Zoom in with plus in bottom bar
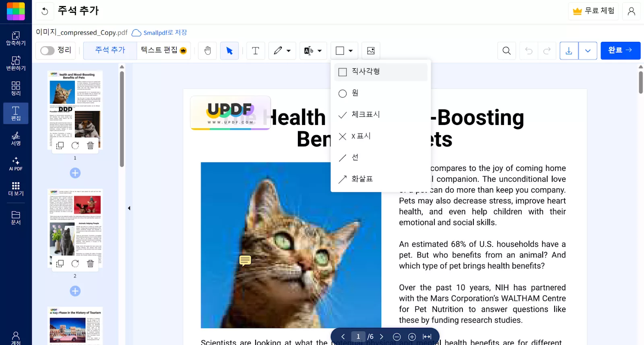The image size is (644, 345). [412, 337]
